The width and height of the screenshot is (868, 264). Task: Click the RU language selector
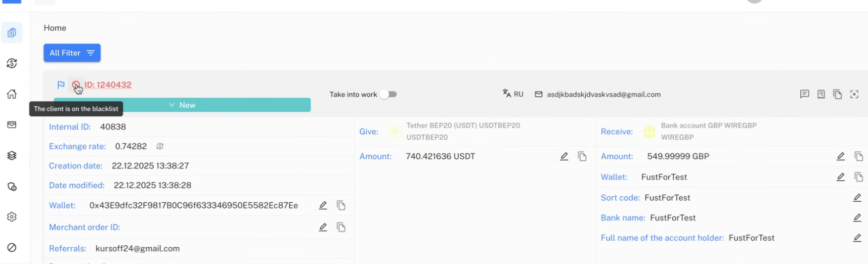coord(513,94)
